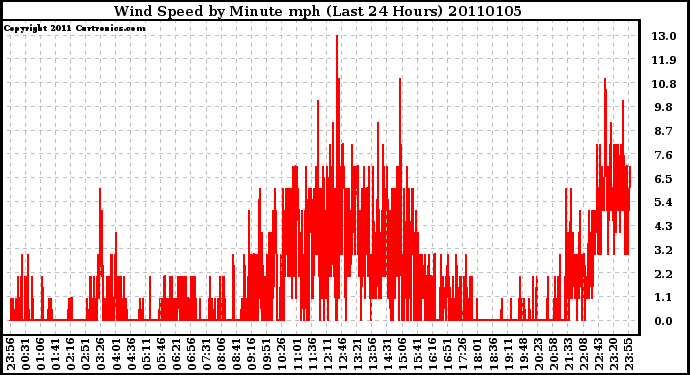Click the 23:20 time label
This screenshot has height=375, width=690.
point(615,355)
